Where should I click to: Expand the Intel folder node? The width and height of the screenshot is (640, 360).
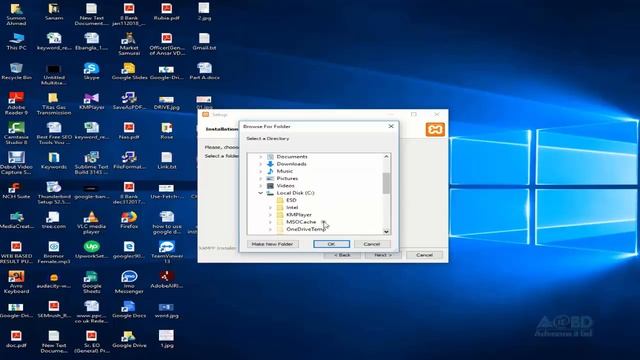click(270, 208)
